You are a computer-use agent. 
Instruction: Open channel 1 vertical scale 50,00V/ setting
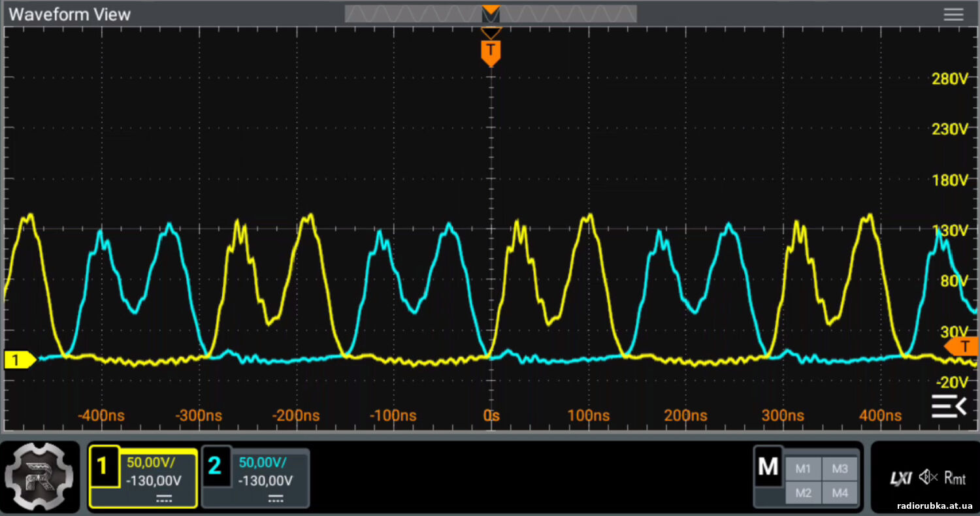(x=151, y=463)
